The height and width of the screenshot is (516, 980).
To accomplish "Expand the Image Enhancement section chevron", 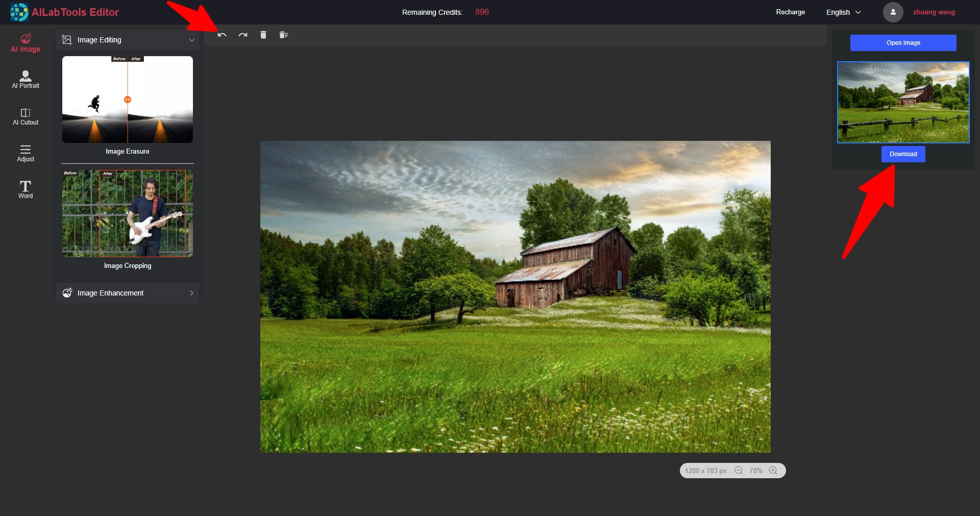I will [x=192, y=293].
